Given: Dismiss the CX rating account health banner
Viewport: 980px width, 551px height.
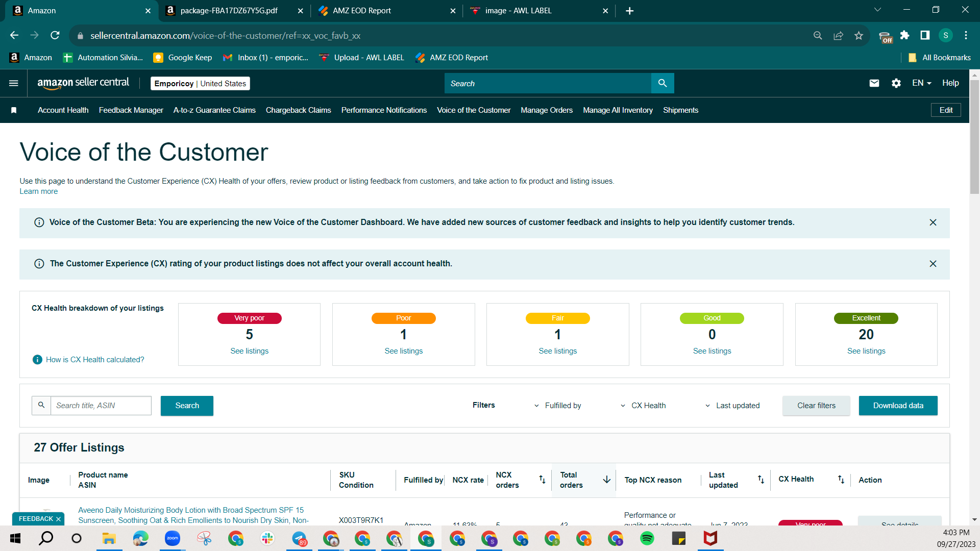Looking at the screenshot, I should (x=933, y=264).
